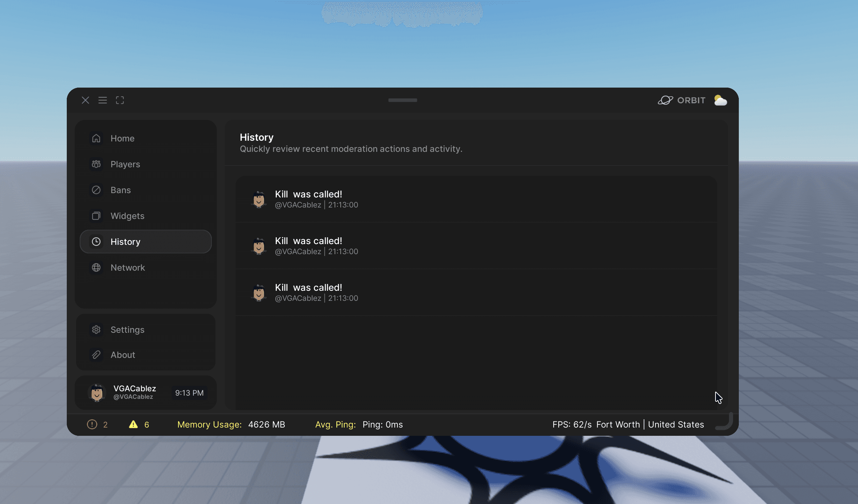Click the hamburger menu icon
This screenshot has width=858, height=504.
(103, 100)
